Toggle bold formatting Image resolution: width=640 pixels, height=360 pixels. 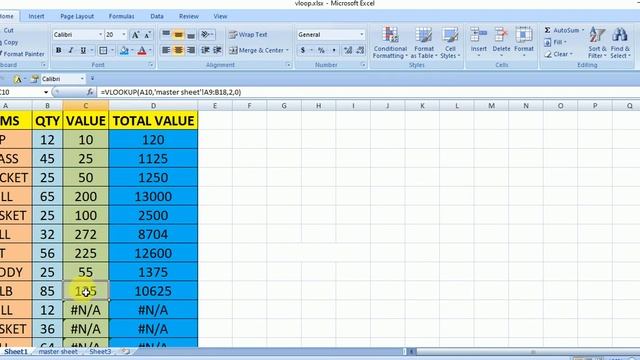click(59, 51)
